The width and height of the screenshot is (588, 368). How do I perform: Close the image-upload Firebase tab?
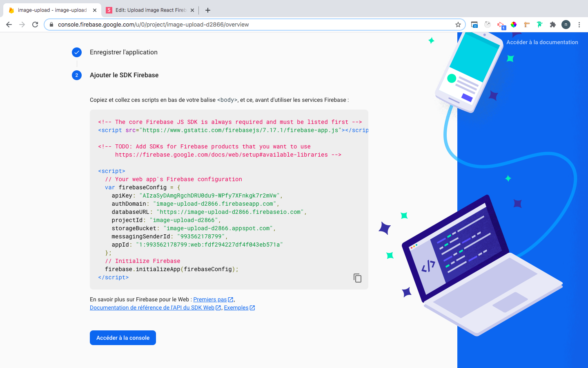pyautogui.click(x=95, y=10)
